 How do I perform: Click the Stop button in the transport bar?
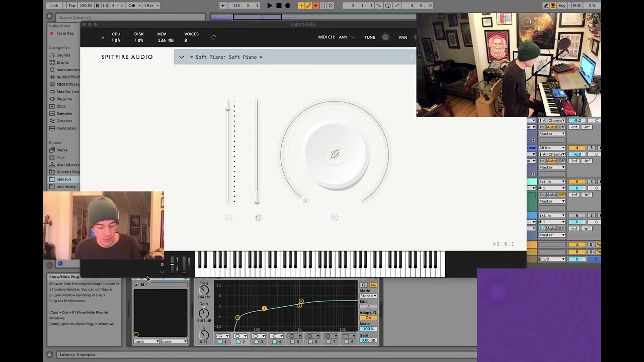[x=279, y=6]
